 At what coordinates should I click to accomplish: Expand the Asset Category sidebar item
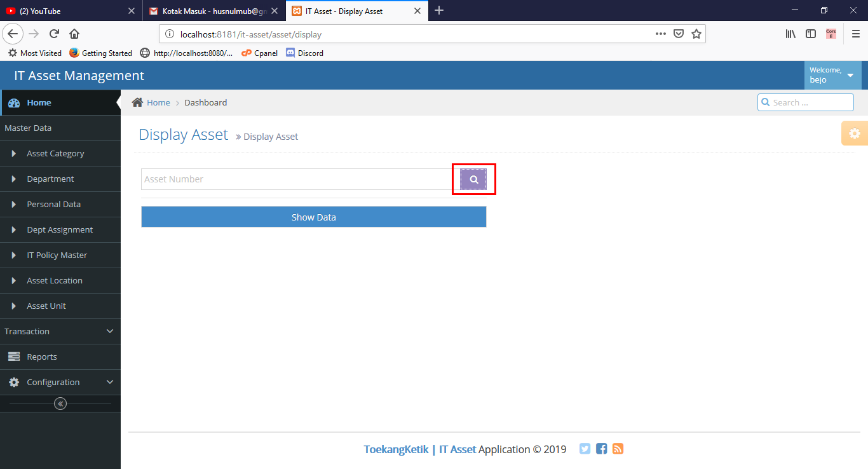[55, 153]
